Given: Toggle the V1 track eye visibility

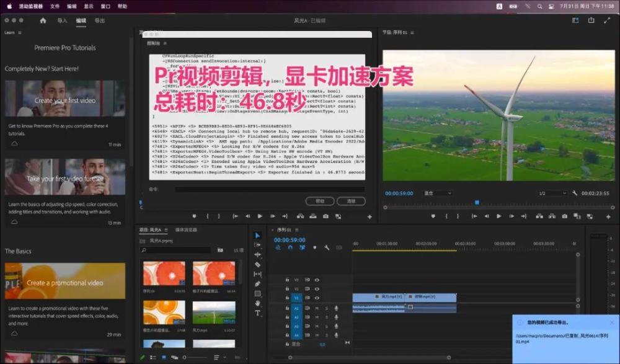Looking at the screenshot, I should [x=317, y=298].
